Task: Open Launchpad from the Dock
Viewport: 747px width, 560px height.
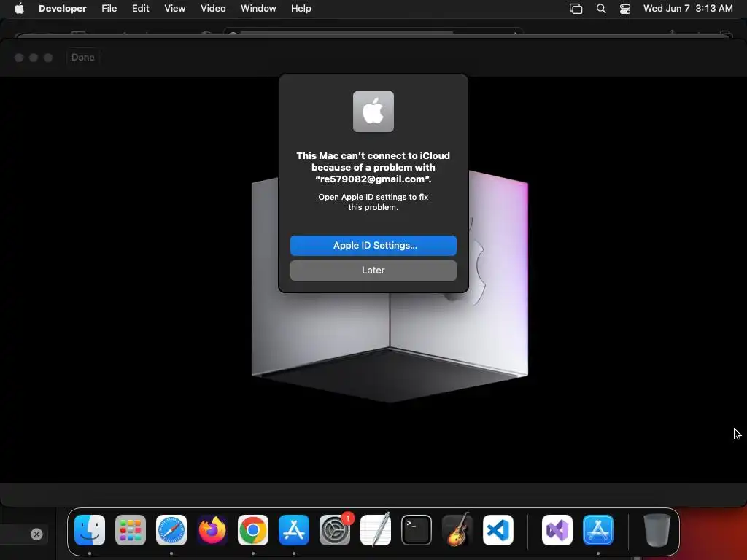Action: point(131,530)
